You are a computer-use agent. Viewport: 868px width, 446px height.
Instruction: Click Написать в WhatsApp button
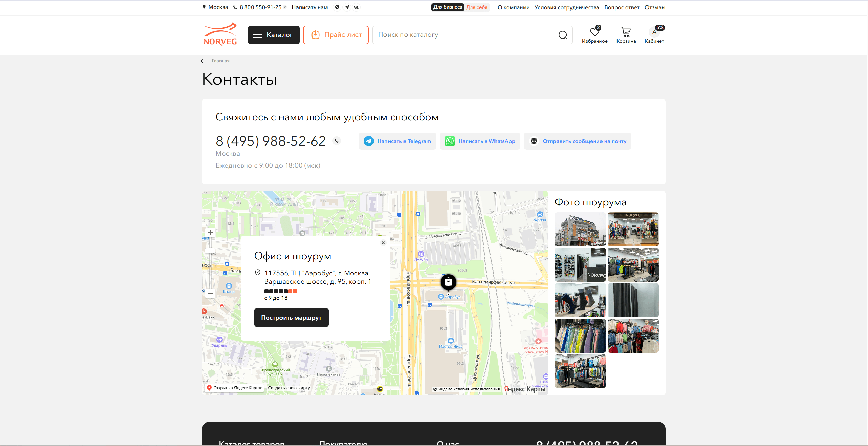(479, 141)
